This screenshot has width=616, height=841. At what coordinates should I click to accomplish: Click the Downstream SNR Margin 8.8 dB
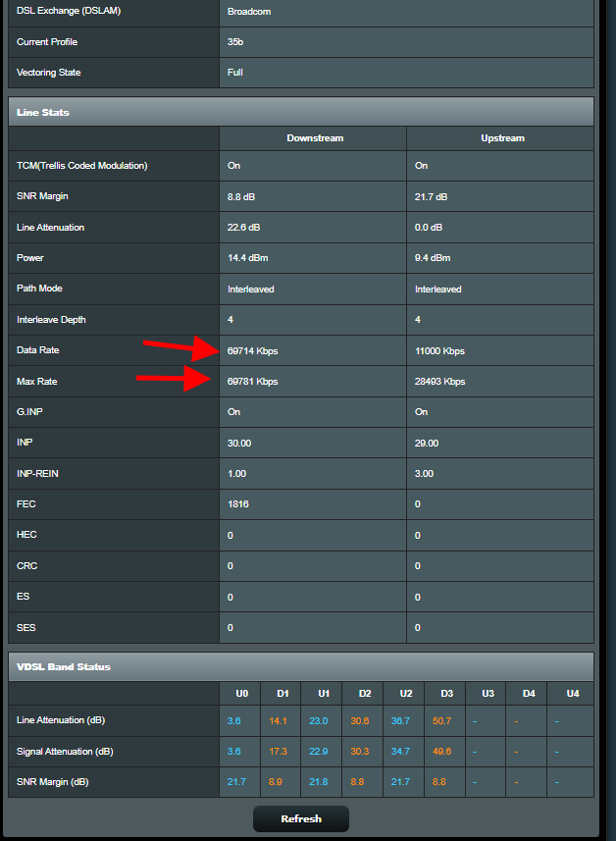point(240,197)
